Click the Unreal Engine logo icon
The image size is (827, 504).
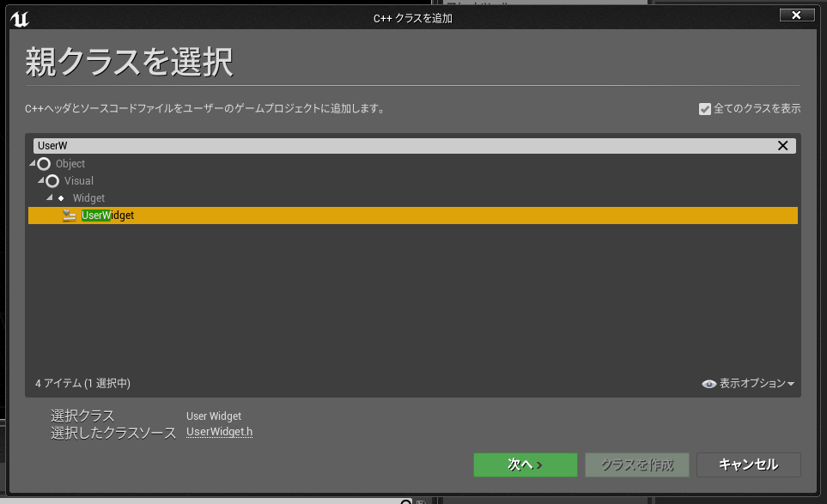[20, 19]
